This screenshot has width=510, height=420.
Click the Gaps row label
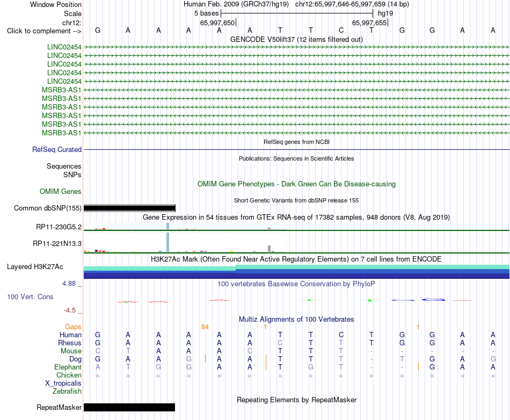coord(73,327)
